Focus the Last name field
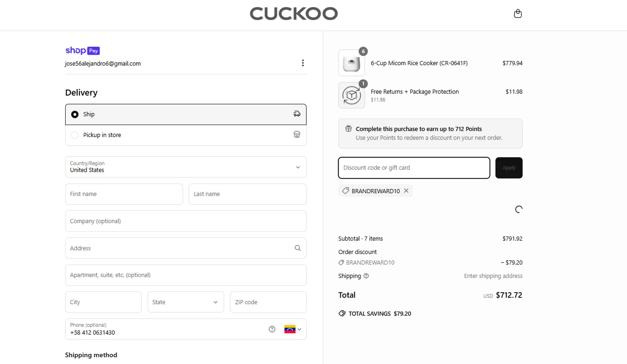 coord(247,194)
